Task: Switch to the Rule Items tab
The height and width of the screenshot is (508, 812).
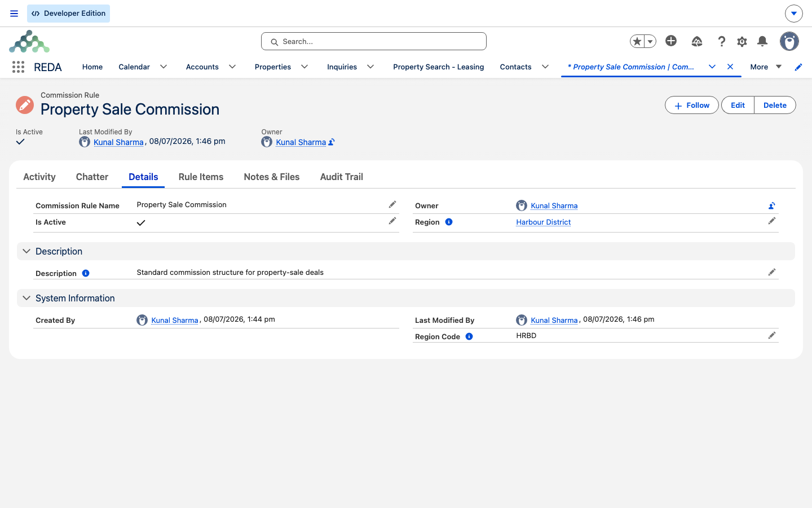Action: [x=201, y=177]
